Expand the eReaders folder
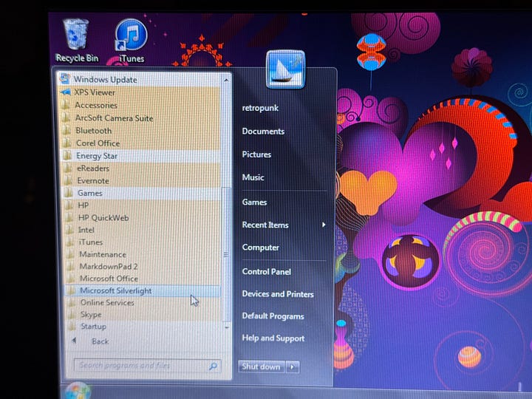 pyautogui.click(x=142, y=168)
